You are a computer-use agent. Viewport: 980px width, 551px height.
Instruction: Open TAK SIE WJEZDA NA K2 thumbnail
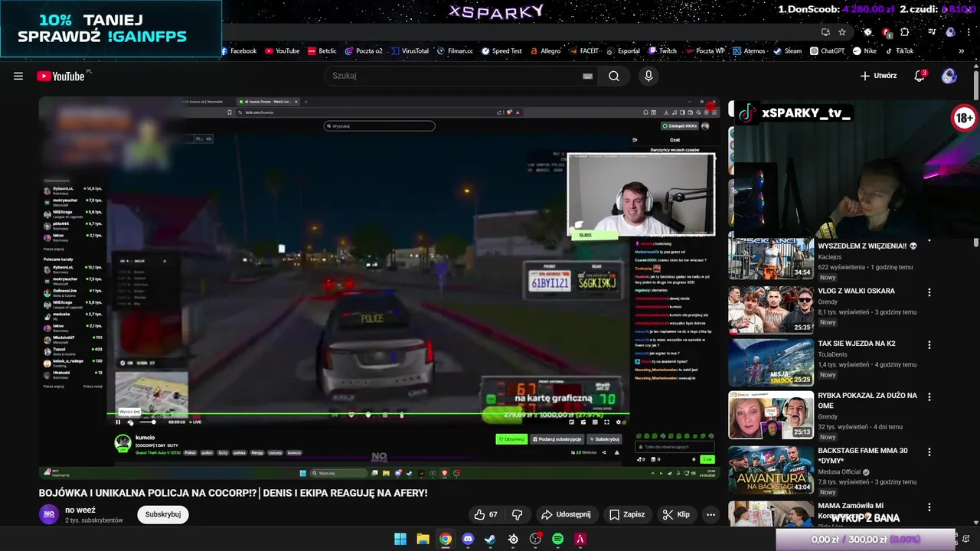click(x=771, y=363)
